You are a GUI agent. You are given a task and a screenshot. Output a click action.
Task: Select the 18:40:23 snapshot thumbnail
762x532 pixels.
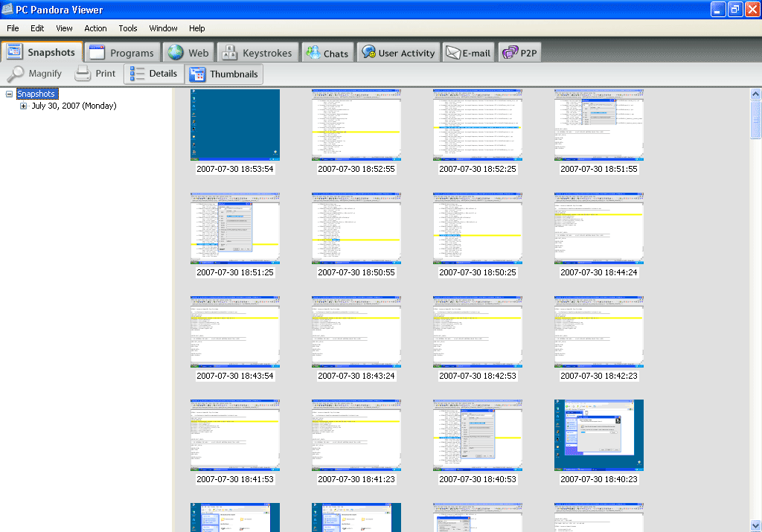tap(599, 435)
